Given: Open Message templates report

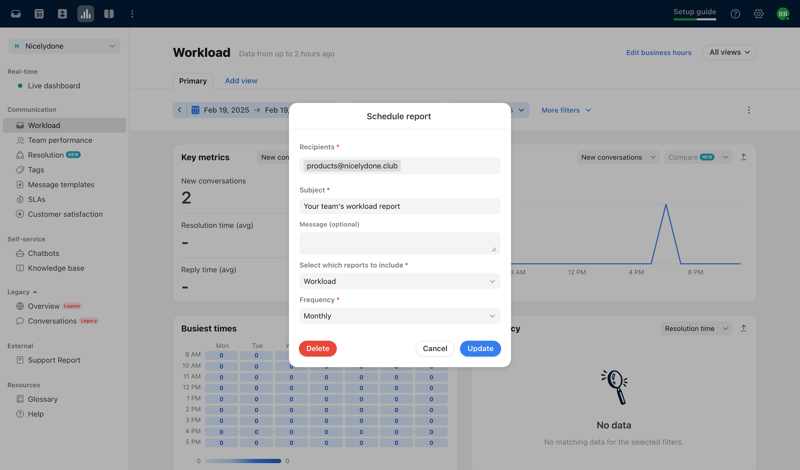Looking at the screenshot, I should click(x=61, y=184).
